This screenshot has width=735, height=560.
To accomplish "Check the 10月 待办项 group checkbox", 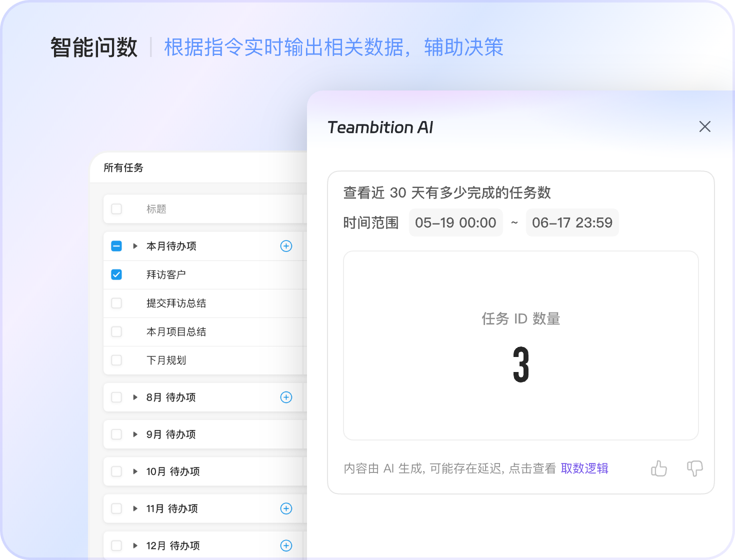I will tap(116, 471).
